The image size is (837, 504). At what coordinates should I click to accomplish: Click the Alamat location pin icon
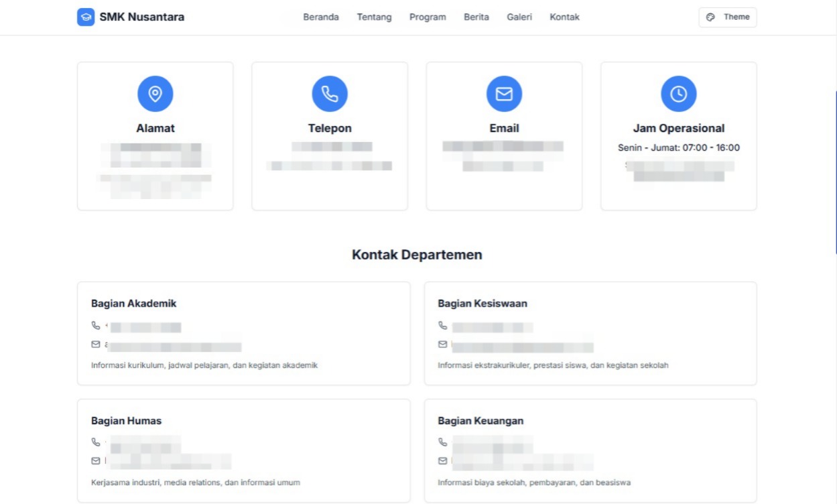coord(155,94)
